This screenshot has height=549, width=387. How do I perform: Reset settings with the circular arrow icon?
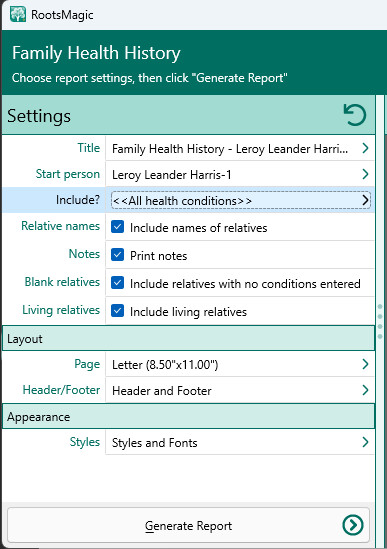click(x=355, y=115)
